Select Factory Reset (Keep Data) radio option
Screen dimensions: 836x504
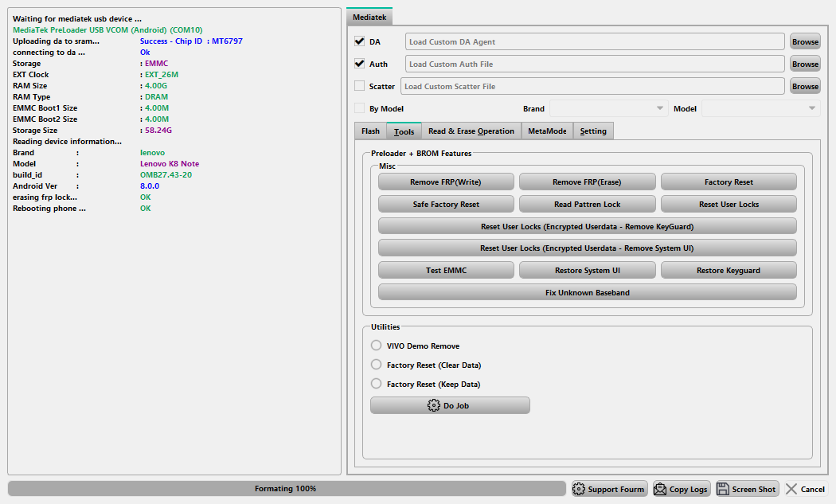tap(377, 384)
